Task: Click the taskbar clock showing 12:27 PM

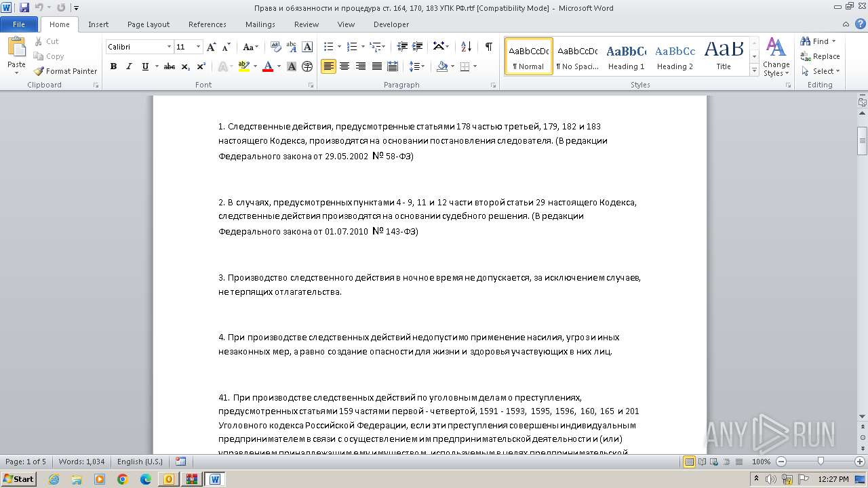Action: pos(833,479)
